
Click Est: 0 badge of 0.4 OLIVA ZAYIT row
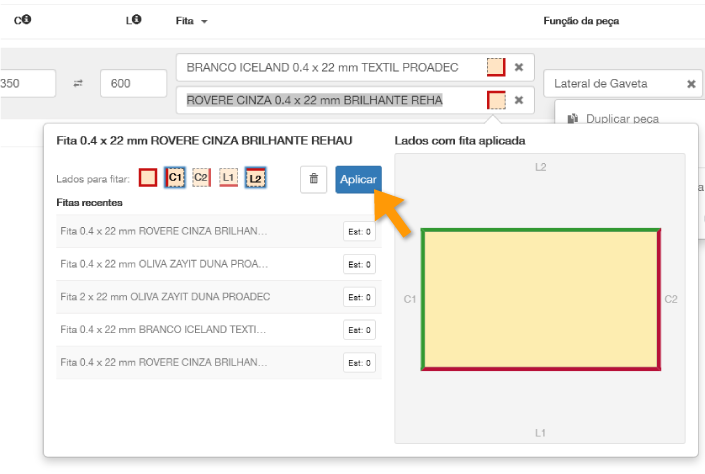pos(359,264)
